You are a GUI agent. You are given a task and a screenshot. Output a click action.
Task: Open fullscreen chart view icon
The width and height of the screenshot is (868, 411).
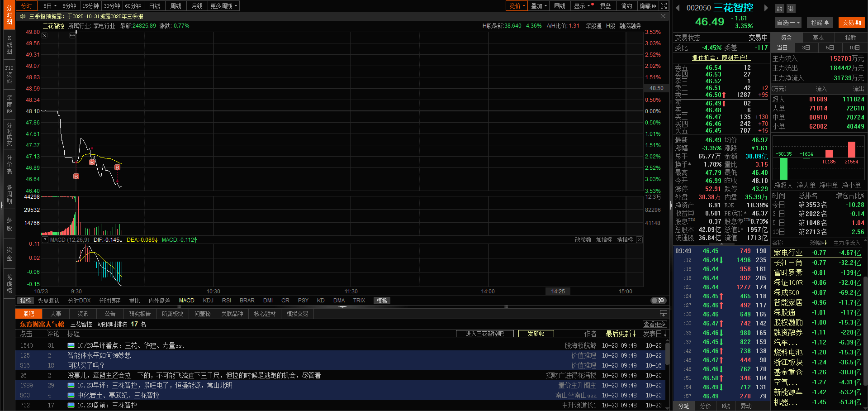click(664, 6)
